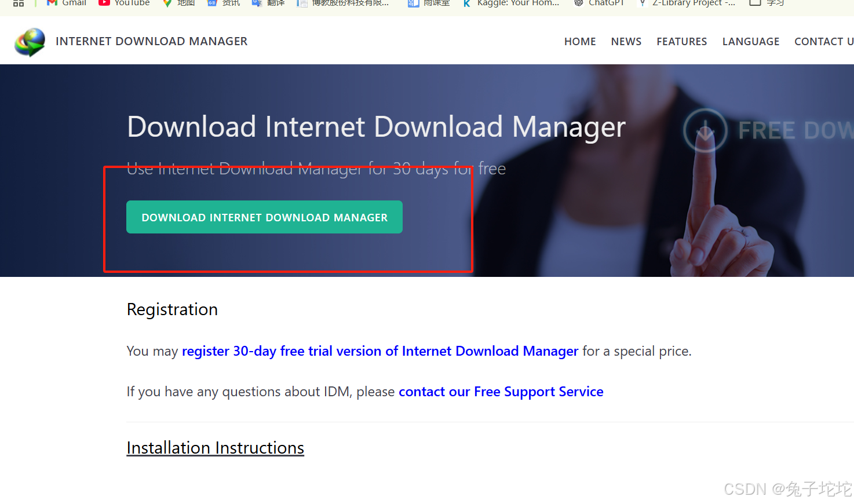854x504 pixels.
Task: Open the 地图 maps bookmark
Action: click(178, 3)
